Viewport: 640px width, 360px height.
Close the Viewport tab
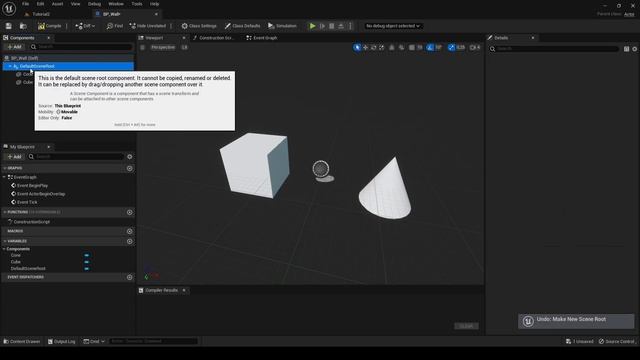(x=184, y=38)
